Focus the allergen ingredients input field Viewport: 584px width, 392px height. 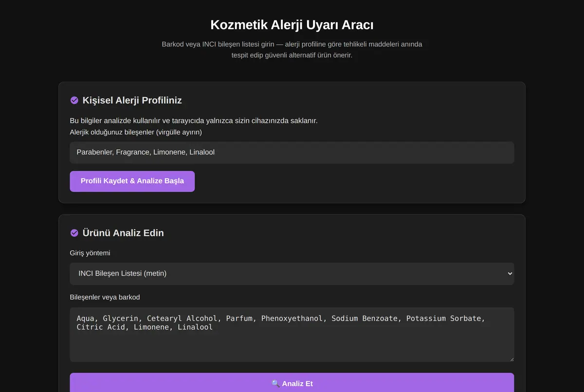click(292, 152)
